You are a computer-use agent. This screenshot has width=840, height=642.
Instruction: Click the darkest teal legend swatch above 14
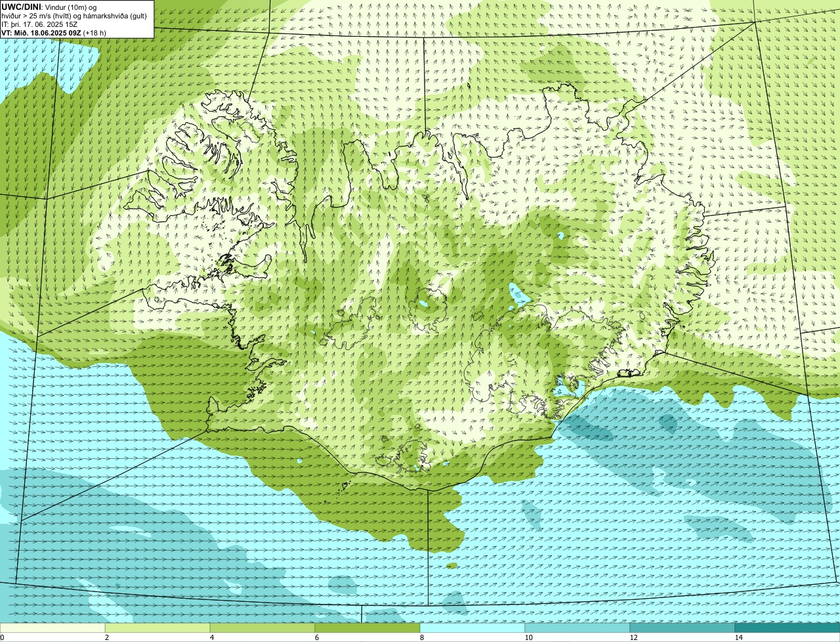787,628
